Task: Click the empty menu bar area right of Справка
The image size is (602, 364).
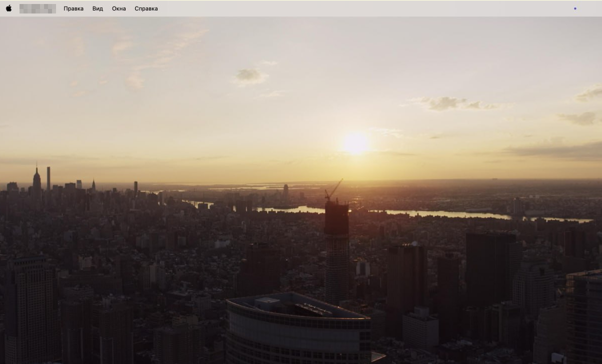Action: (350, 8)
